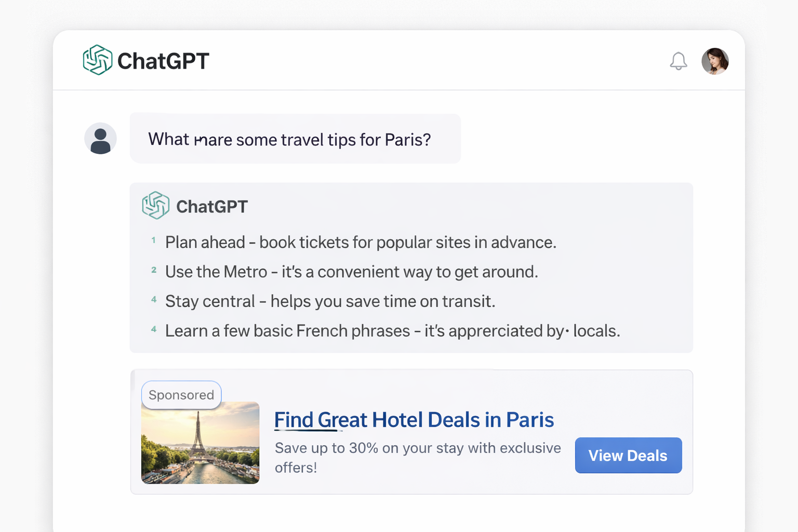Click the ChatGPT logo in the header

[99, 60]
